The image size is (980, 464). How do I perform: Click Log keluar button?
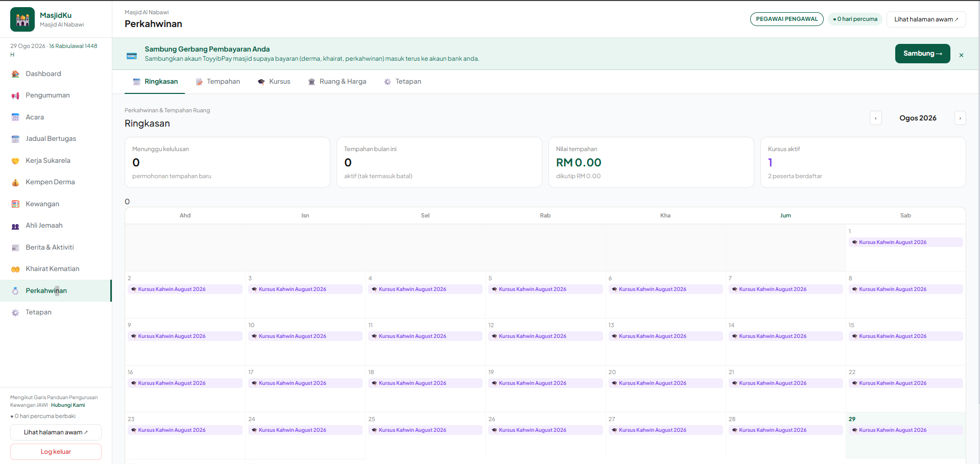(56, 452)
